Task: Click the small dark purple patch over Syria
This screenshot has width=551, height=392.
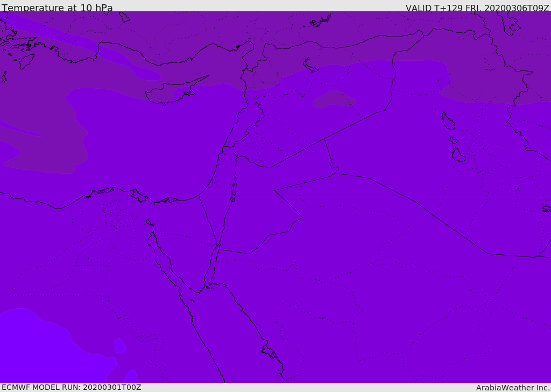Action: point(334,99)
